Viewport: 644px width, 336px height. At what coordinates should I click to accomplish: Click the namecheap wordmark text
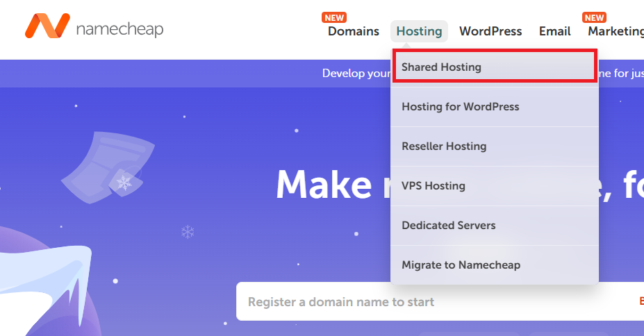pos(119,29)
